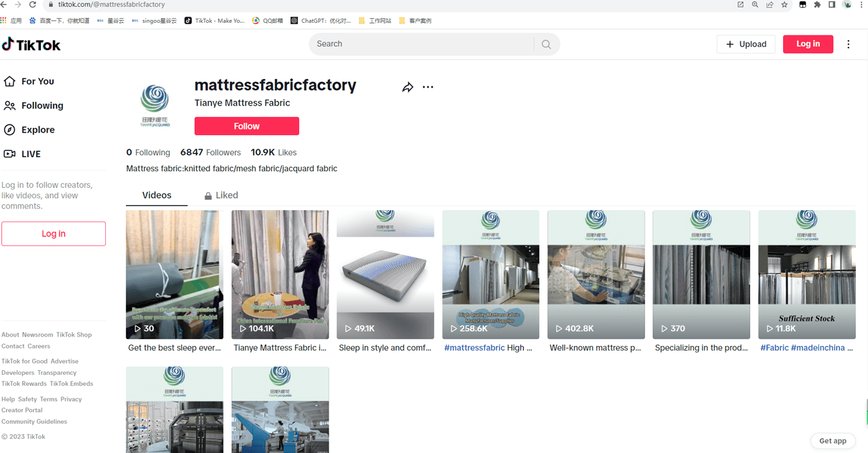Open the video with 402.8K views
Viewport: 868px width, 453px height.
(596, 274)
